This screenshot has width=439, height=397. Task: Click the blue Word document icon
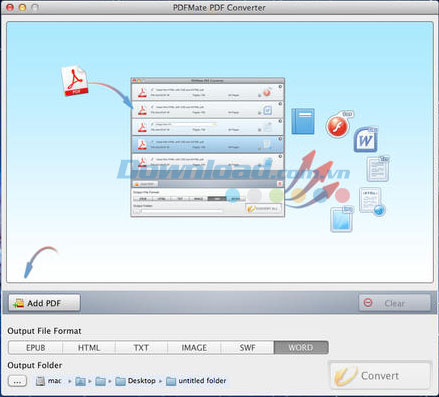tap(366, 140)
